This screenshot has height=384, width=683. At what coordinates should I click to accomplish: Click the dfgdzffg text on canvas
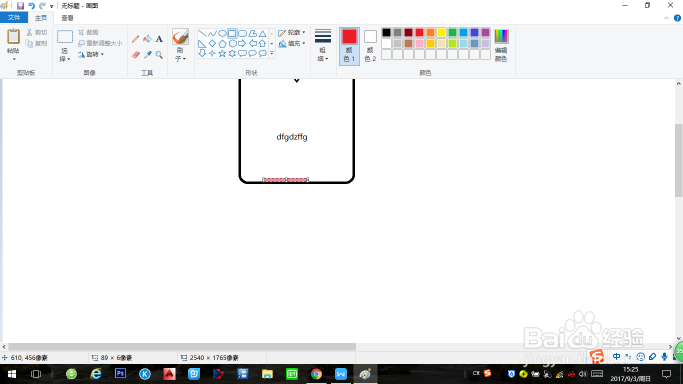292,137
